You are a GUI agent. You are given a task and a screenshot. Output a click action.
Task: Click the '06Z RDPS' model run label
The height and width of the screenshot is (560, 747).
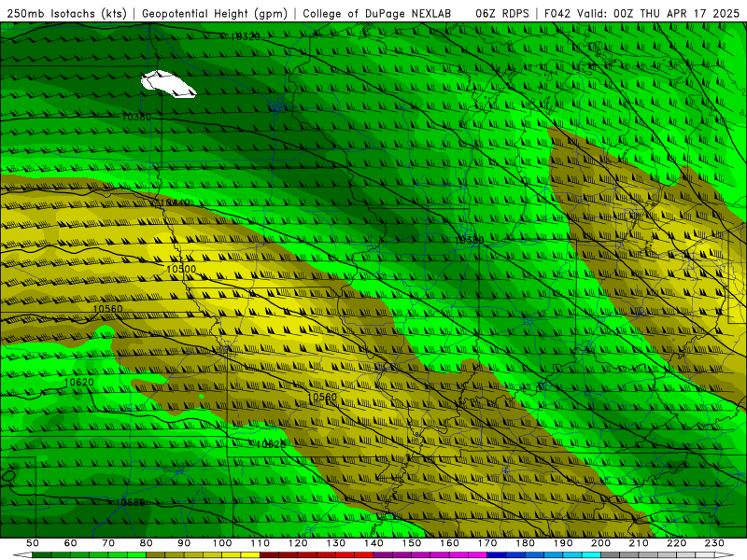(502, 14)
